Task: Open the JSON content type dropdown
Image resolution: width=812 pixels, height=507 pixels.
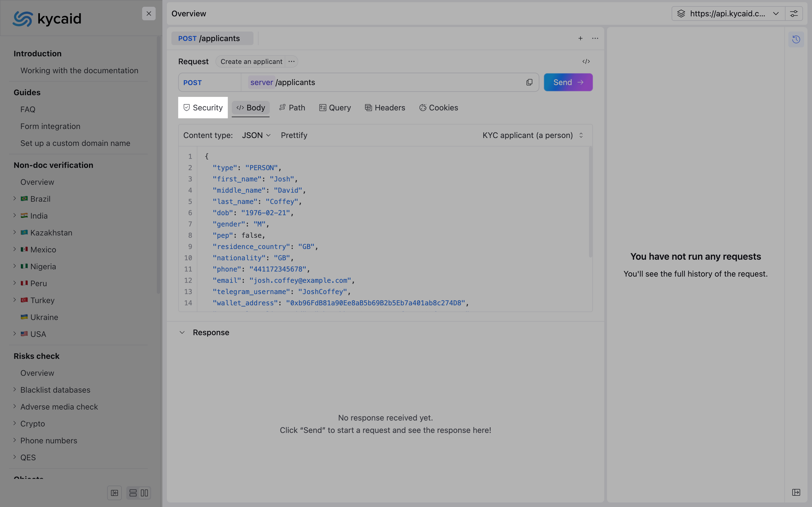Action: [256, 135]
